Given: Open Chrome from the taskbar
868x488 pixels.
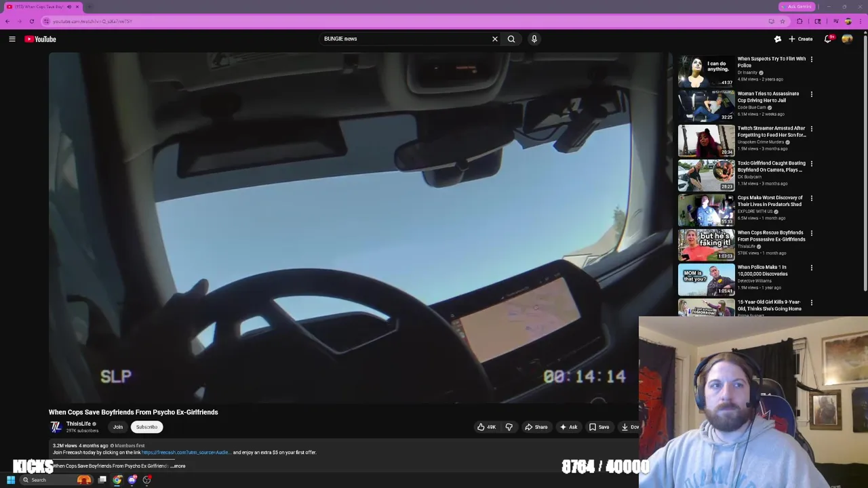Looking at the screenshot, I should pos(117,480).
